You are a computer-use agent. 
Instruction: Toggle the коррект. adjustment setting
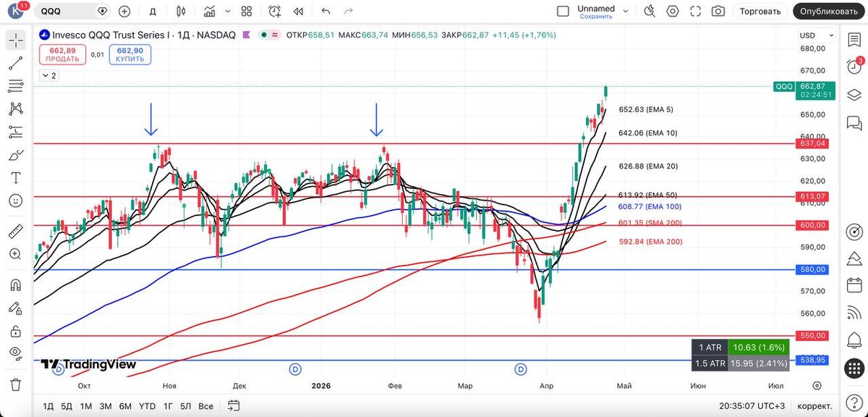pos(817,406)
